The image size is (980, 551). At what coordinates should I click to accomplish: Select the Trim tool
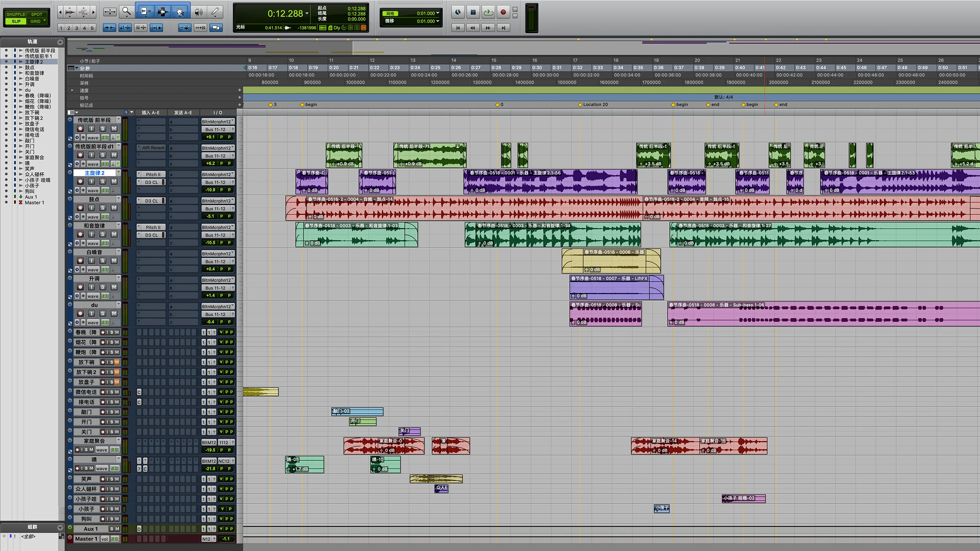(x=145, y=12)
